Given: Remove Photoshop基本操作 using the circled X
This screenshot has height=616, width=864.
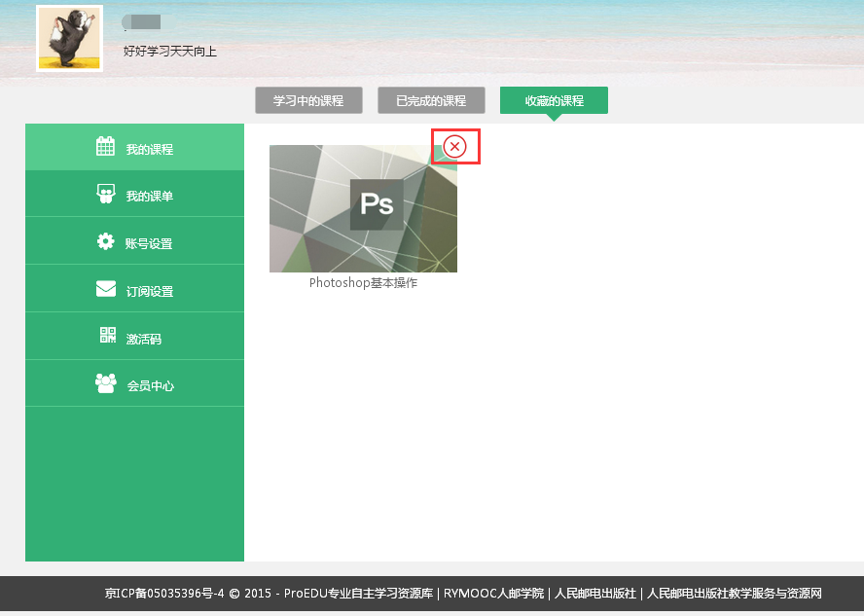Looking at the screenshot, I should coord(454,146).
